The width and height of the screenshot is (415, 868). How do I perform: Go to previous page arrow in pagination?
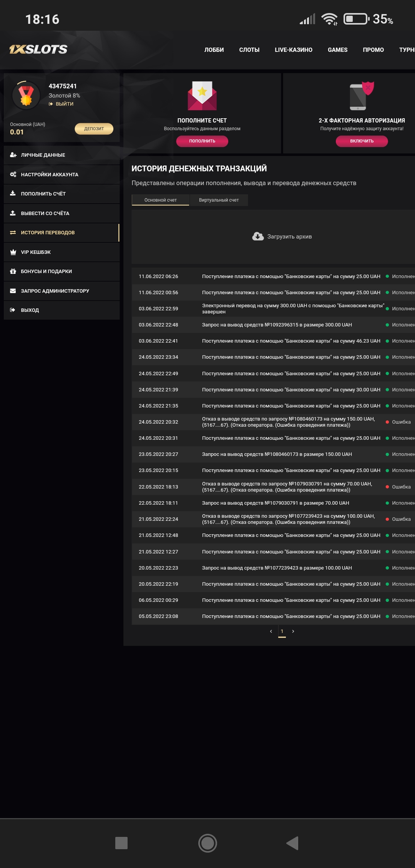(x=271, y=631)
